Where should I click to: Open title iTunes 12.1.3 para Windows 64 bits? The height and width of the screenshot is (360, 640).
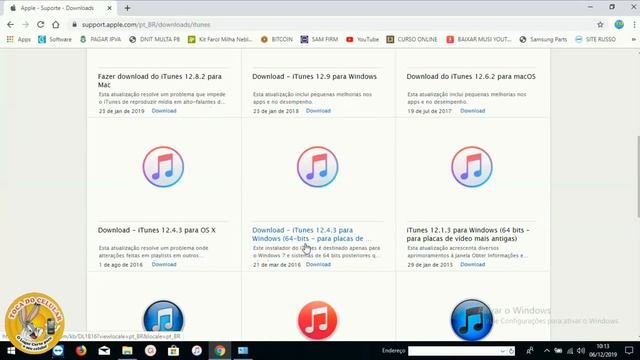tap(468, 234)
